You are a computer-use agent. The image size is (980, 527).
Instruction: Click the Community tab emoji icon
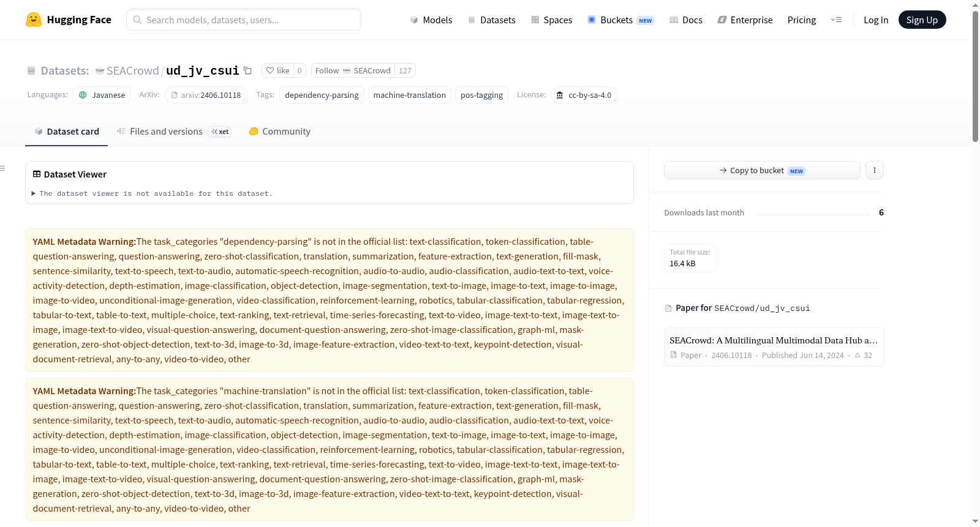pyautogui.click(x=254, y=131)
